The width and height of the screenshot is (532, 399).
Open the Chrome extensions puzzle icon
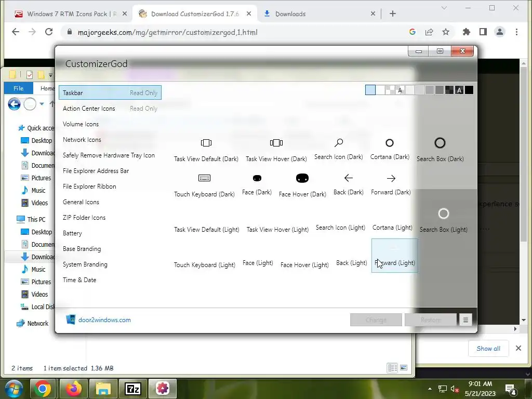(467, 32)
